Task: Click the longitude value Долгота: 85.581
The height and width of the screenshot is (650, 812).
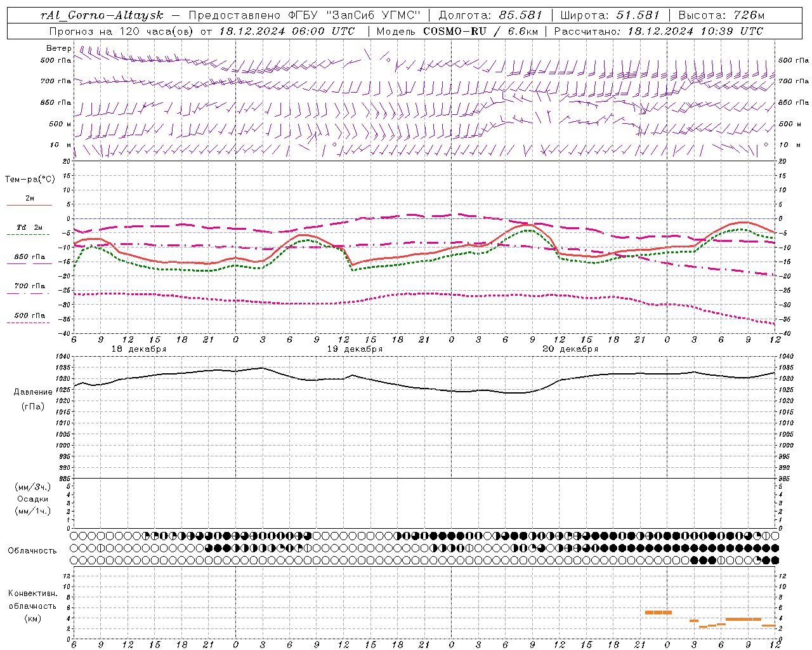Action: click(492, 15)
